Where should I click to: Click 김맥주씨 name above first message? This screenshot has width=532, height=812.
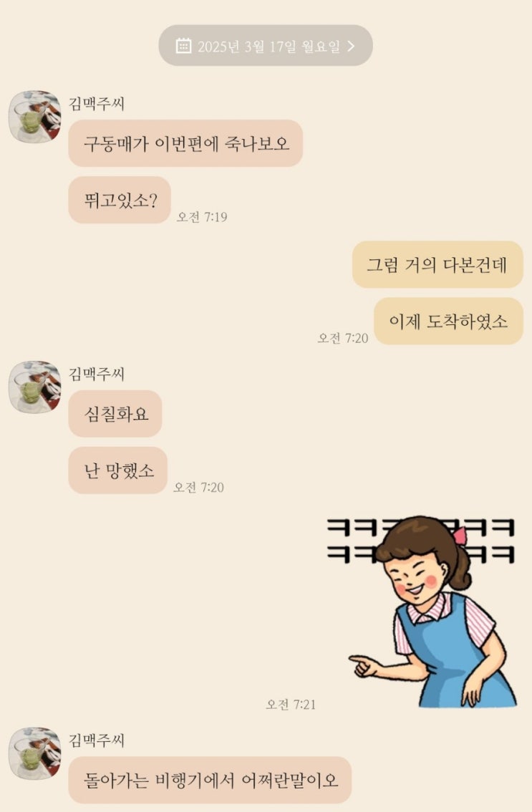97,104
